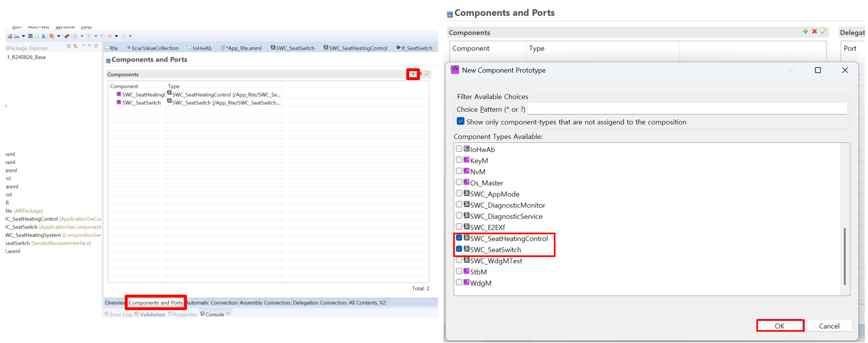The height and width of the screenshot is (343, 868).
Task: Toggle Link with Editor in Package Explorer
Action: coord(75,46)
